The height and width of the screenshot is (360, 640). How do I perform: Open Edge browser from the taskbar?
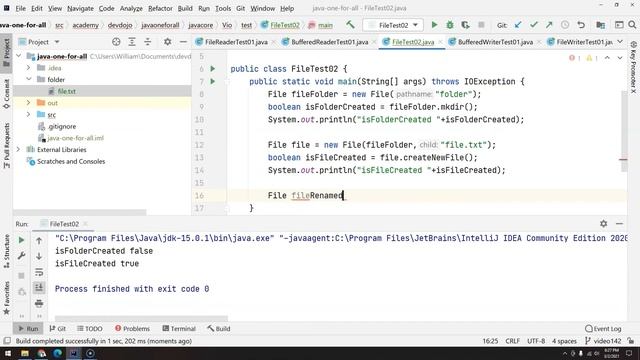(x=58, y=353)
